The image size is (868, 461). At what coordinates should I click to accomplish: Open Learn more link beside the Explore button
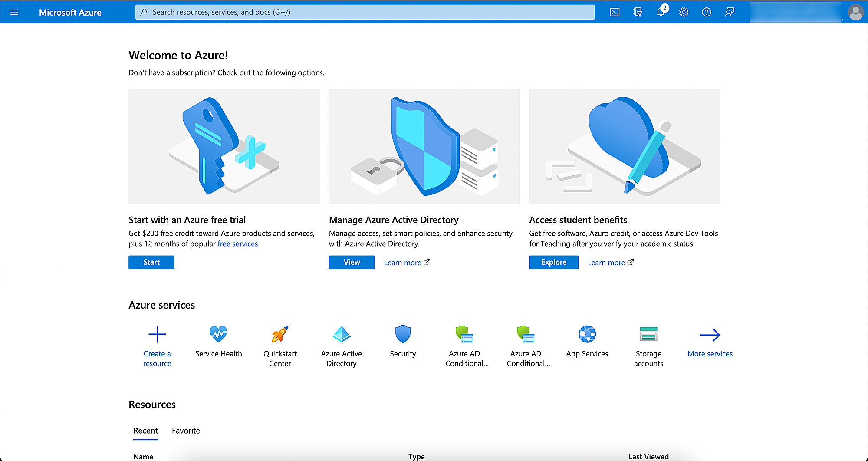(611, 263)
